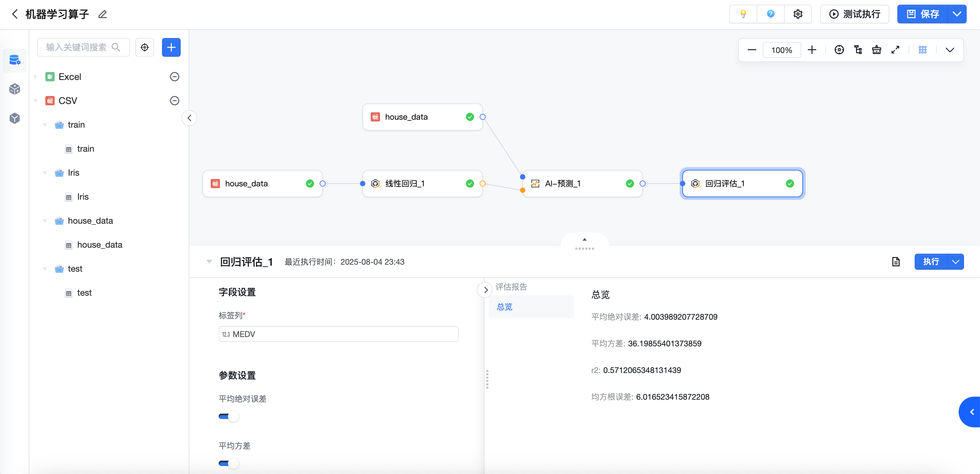Zoom out canvas with minus icon
This screenshot has width=980, height=474.
pyautogui.click(x=752, y=50)
